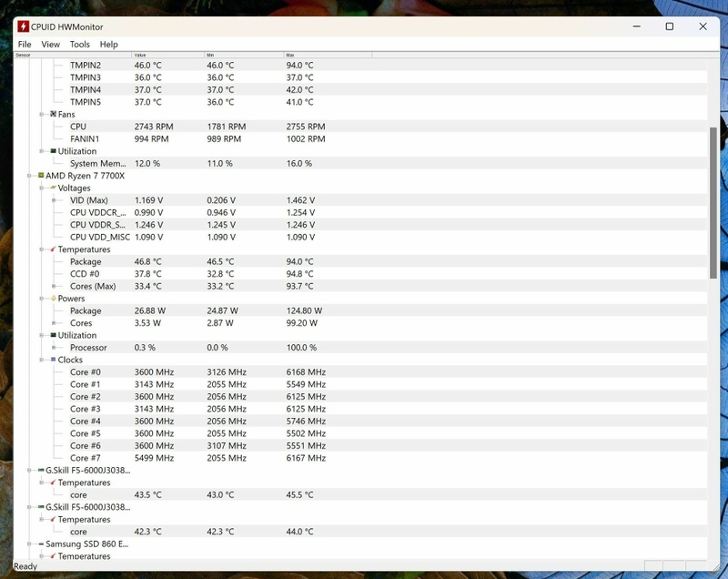The image size is (728, 579).
Task: Click the 1.462 V max VID value
Action: point(300,200)
